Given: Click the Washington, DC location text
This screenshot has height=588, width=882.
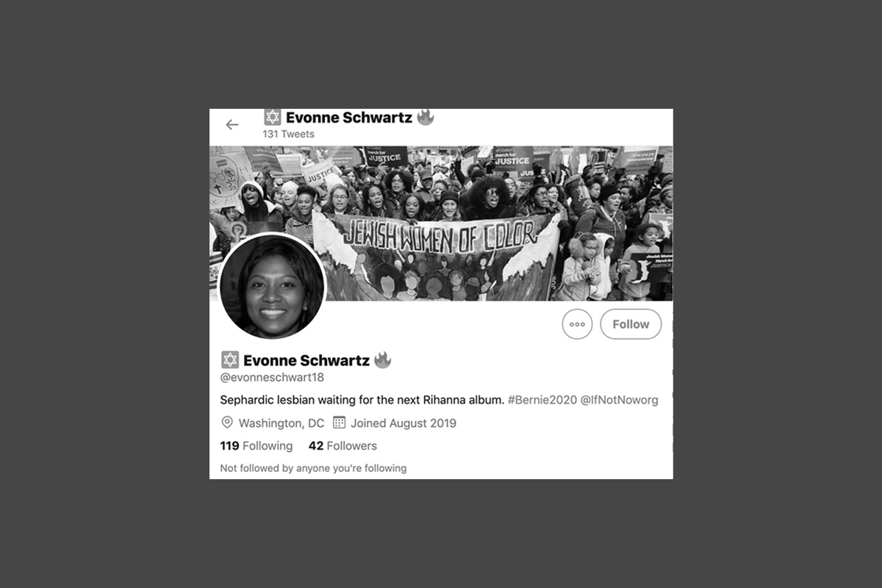Looking at the screenshot, I should [282, 423].
